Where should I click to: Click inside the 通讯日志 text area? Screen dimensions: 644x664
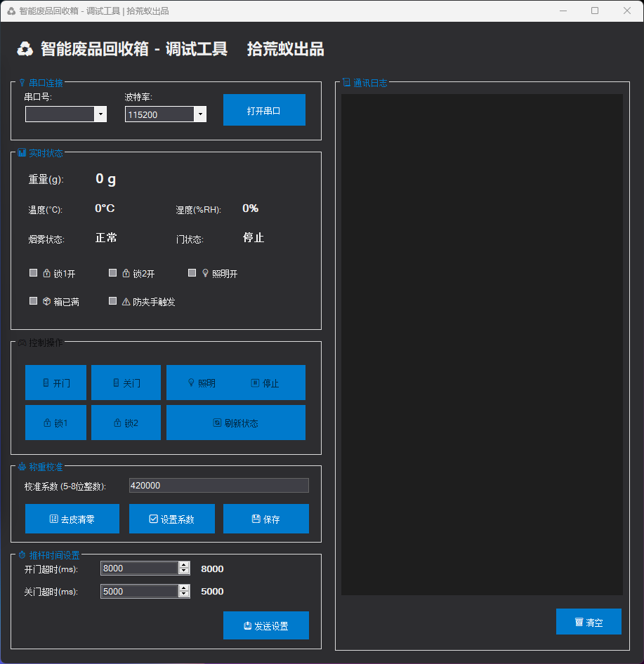tap(482, 344)
